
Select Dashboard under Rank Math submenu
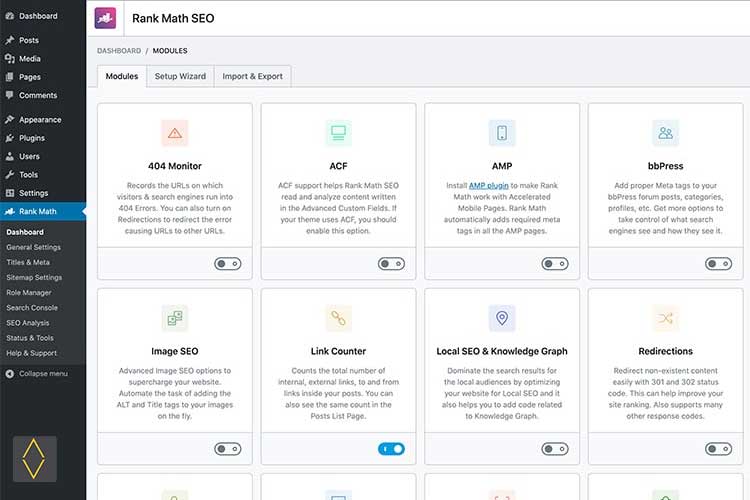[x=25, y=232]
